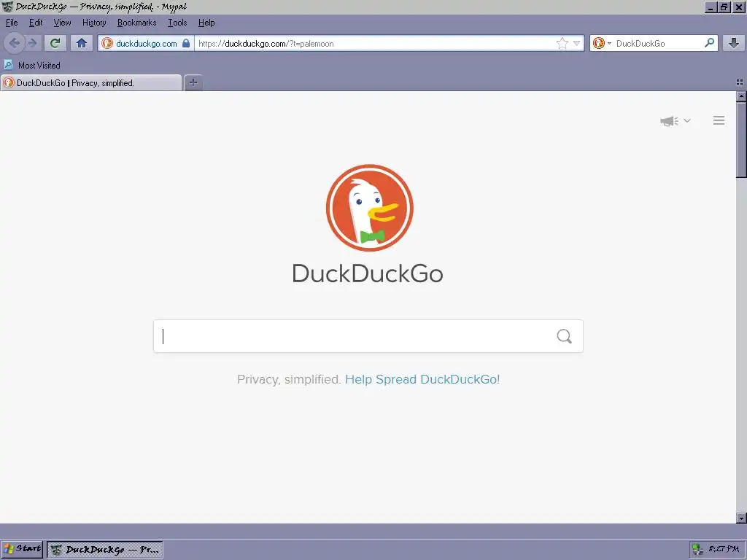Open the URL history dropdown arrow
The image size is (747, 560).
576,43
